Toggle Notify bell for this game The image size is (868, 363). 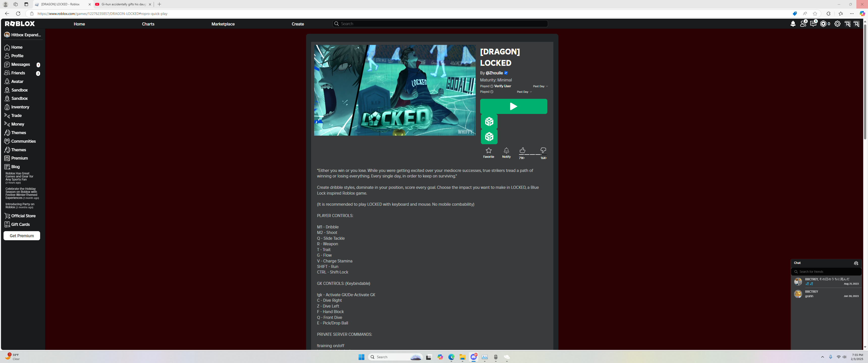506,153
